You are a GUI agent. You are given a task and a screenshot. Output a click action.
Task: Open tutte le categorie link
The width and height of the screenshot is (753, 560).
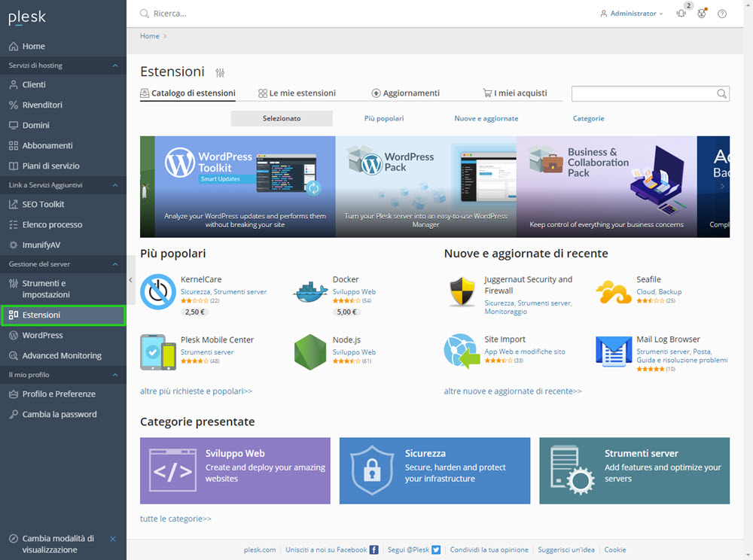point(175,519)
